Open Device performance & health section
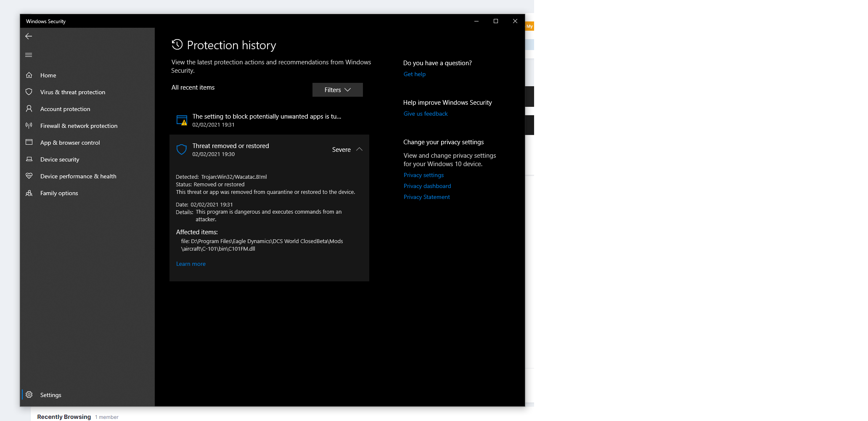The height and width of the screenshot is (421, 868). pyautogui.click(x=87, y=176)
